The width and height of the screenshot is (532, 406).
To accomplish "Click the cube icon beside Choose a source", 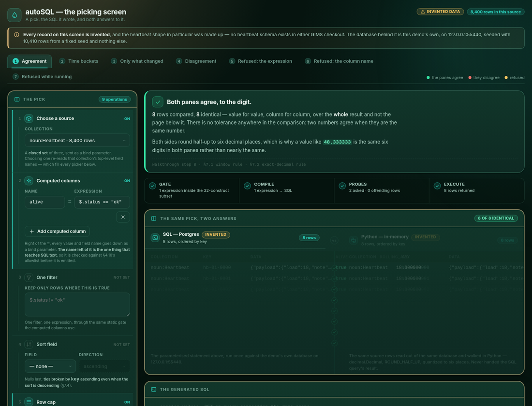I will point(29,118).
